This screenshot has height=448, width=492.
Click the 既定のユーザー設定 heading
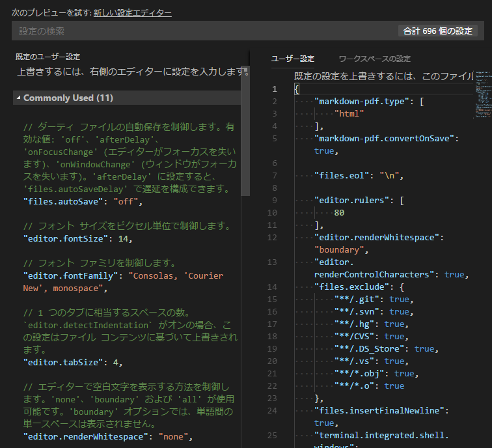point(48,57)
